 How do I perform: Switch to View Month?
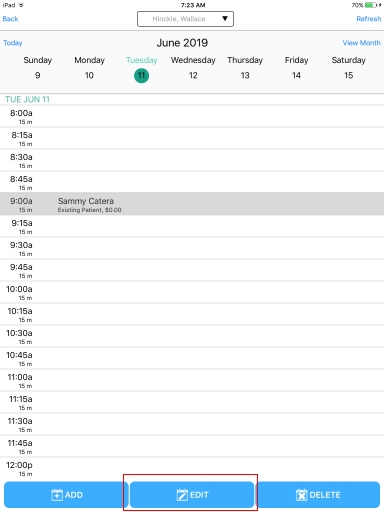click(x=361, y=43)
